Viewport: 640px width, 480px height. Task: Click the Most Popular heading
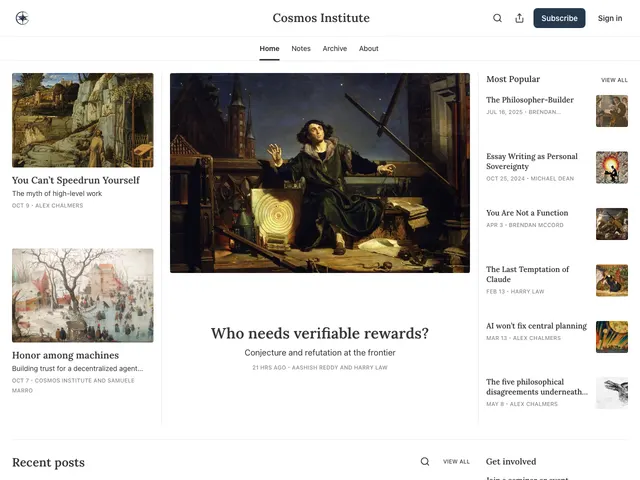(x=513, y=79)
